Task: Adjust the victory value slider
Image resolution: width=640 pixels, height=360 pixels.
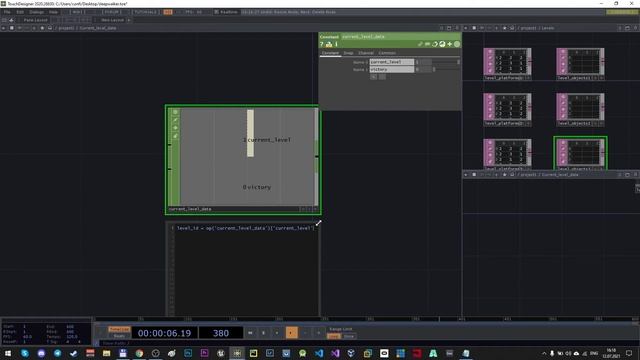Action: tap(446, 70)
